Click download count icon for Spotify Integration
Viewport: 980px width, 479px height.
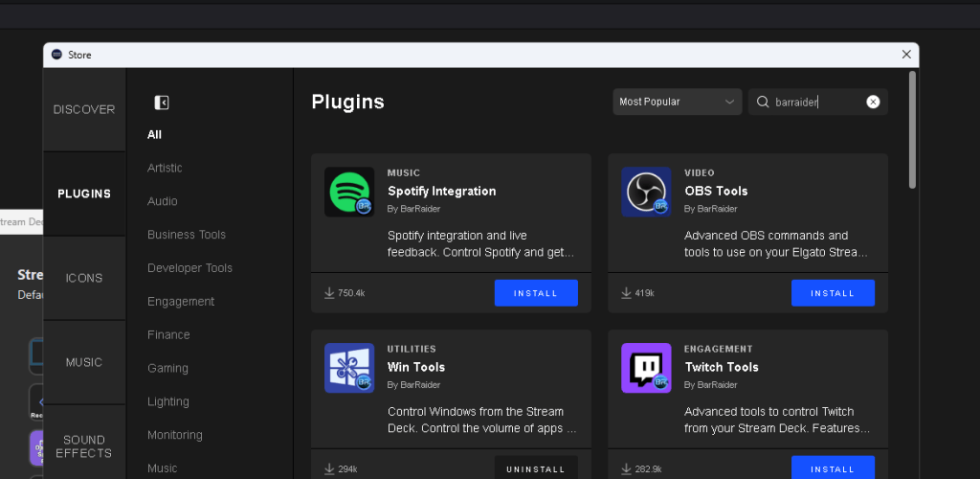[x=329, y=292]
